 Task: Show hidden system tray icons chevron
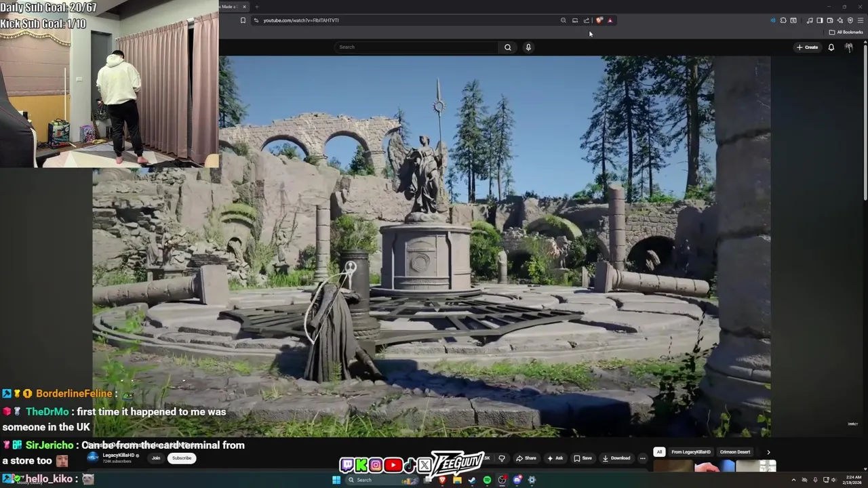tap(793, 480)
